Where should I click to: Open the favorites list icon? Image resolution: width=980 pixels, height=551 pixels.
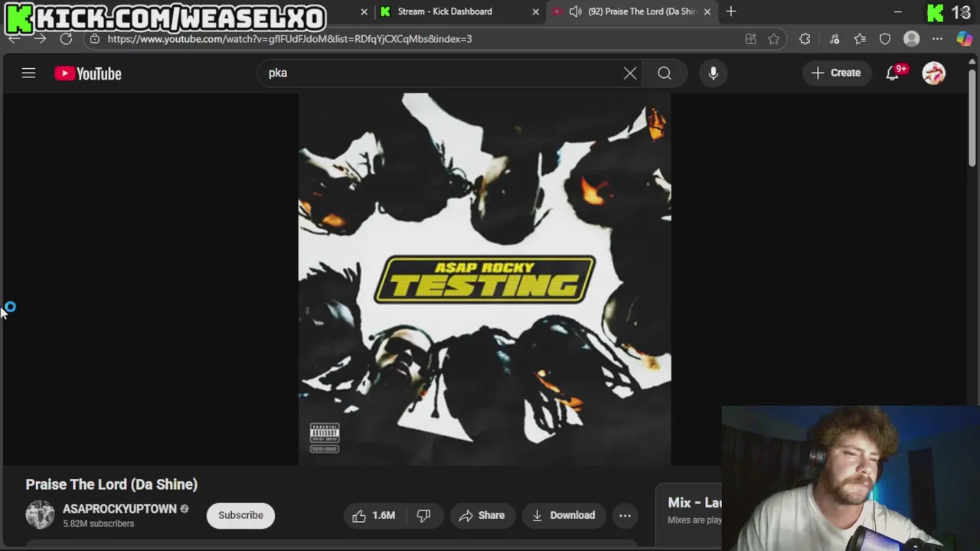pos(860,39)
